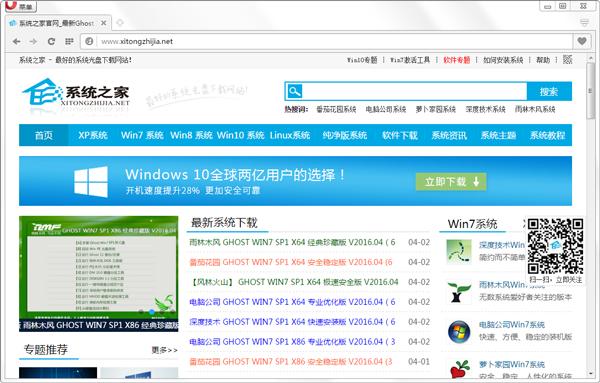Open the Speed Dial grid icon

(x=69, y=41)
